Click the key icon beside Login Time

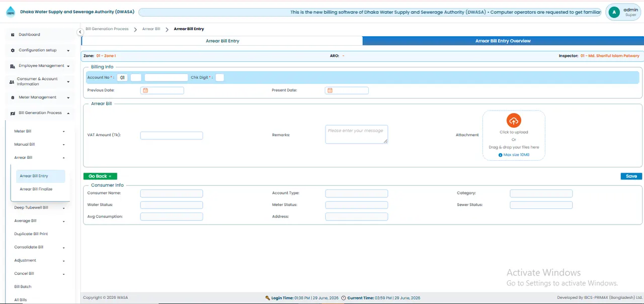(268, 298)
